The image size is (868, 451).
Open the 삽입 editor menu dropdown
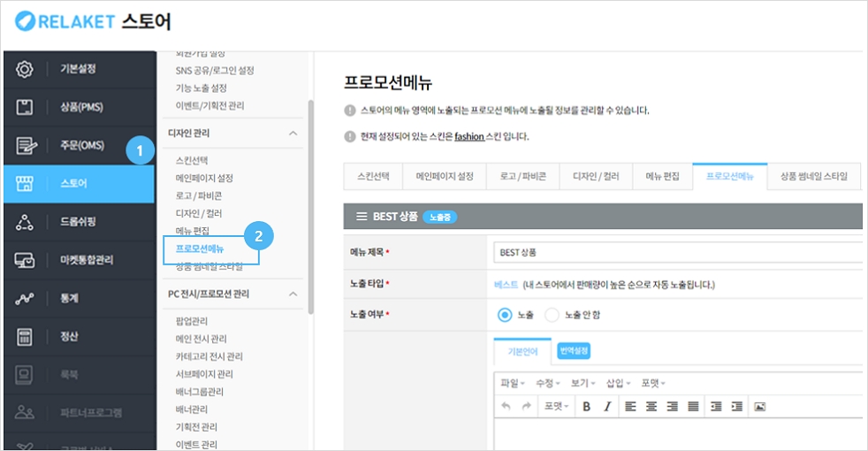(x=614, y=383)
